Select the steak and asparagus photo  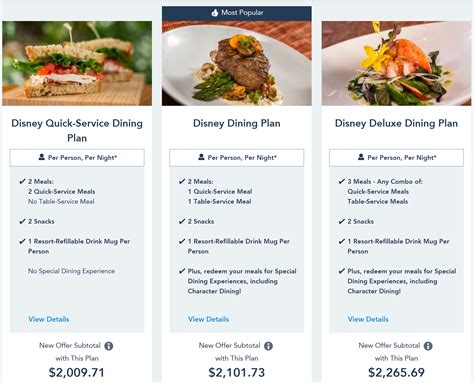237,63
